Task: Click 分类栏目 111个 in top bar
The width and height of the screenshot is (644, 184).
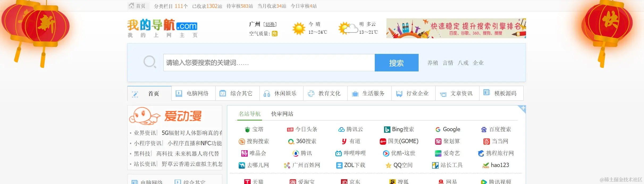Action: click(171, 6)
